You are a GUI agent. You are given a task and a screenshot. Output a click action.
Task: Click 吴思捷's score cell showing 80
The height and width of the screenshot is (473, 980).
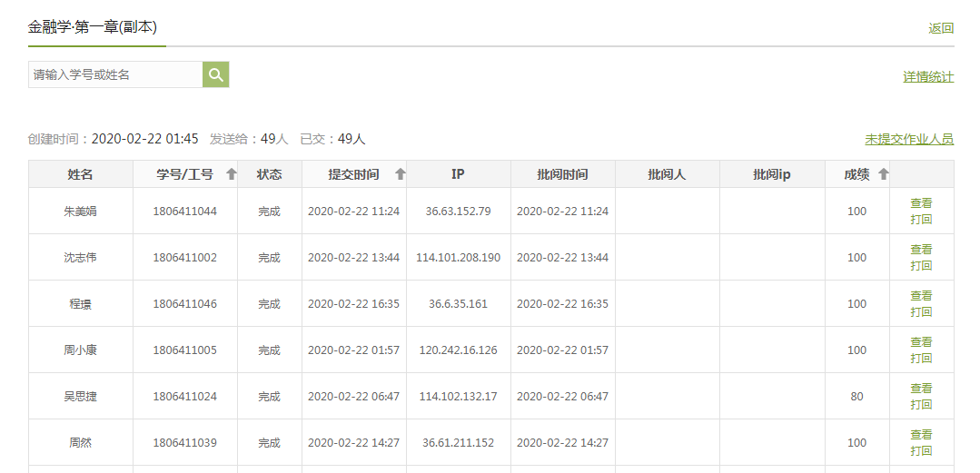[856, 397]
